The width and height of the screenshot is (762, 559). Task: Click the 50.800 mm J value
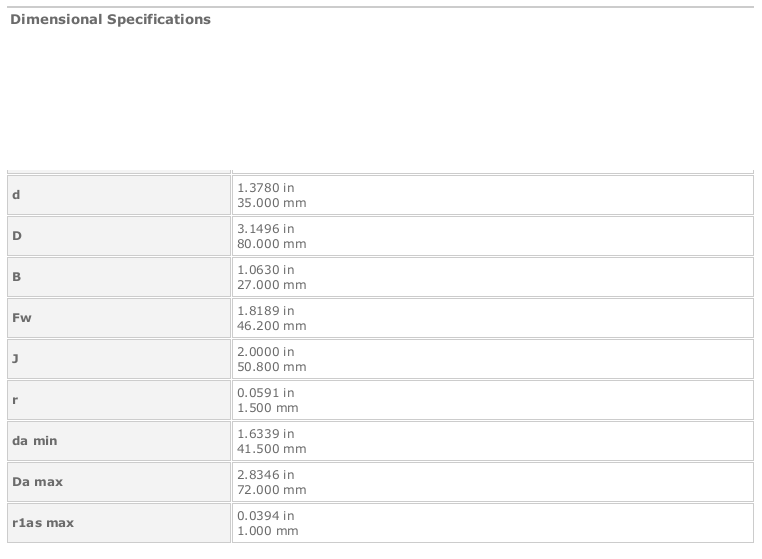tap(272, 367)
